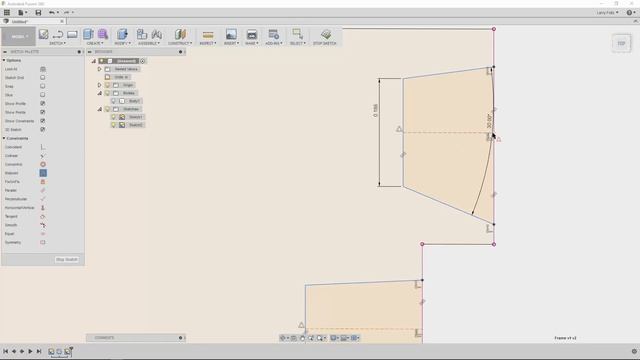This screenshot has height=360, width=640.
Task: Collapse the Constraints section in Sketch Palette
Action: click(x=4, y=138)
